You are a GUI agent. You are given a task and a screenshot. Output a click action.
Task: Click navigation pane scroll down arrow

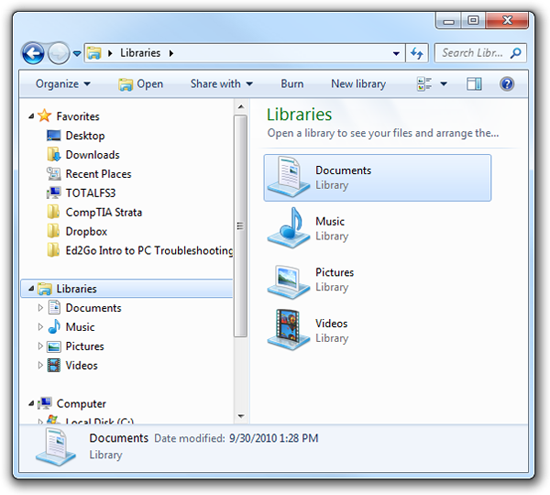(241, 416)
